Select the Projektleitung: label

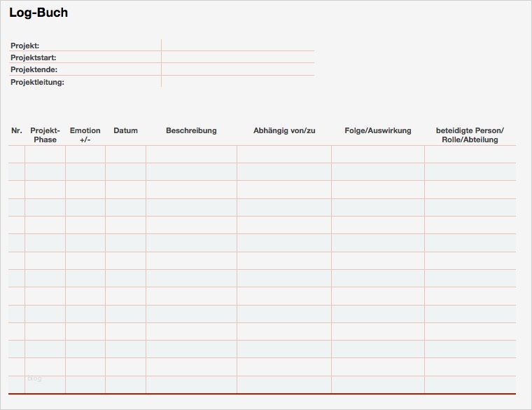[37, 82]
